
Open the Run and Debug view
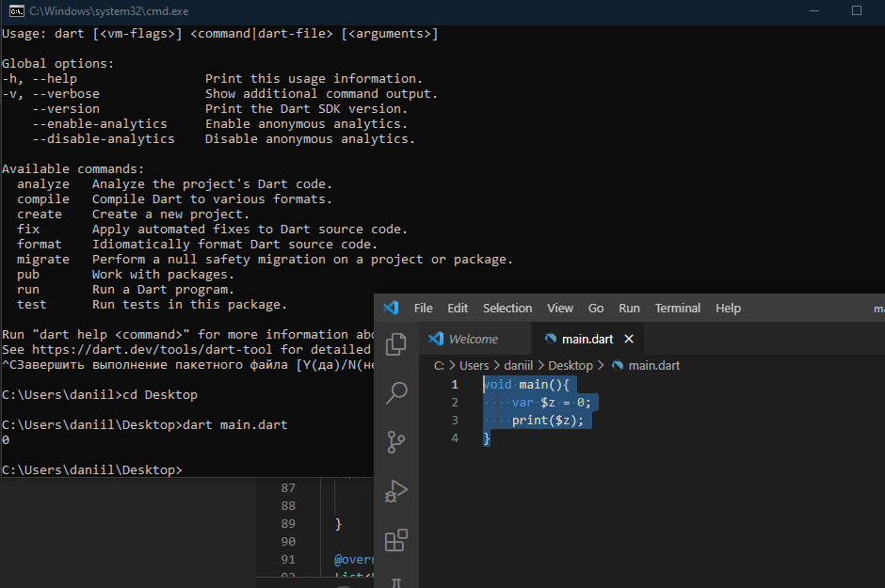(395, 490)
